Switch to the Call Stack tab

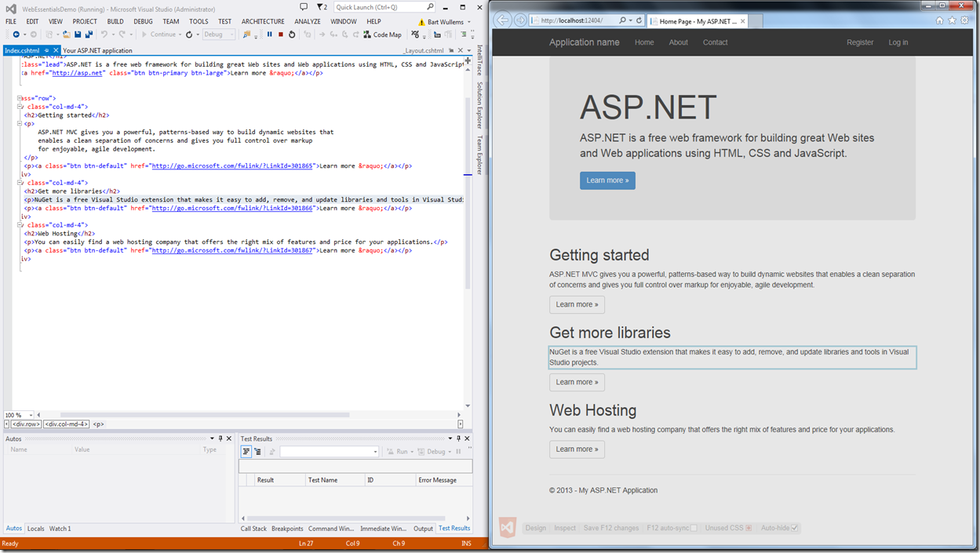pyautogui.click(x=253, y=529)
